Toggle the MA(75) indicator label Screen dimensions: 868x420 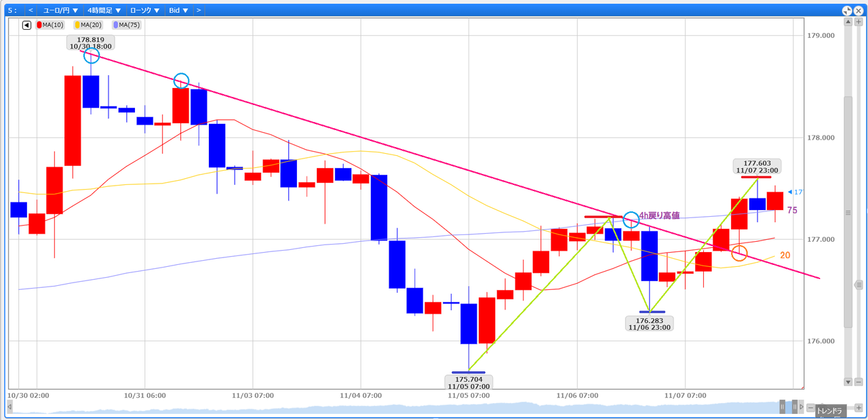(126, 25)
